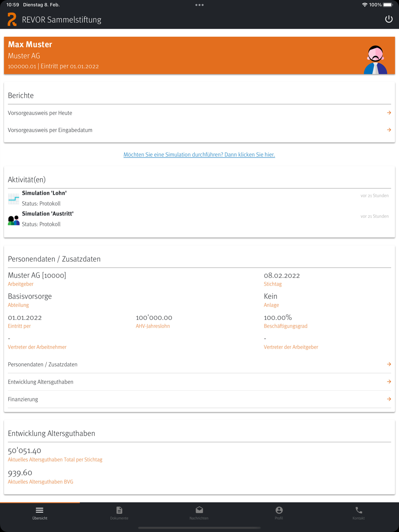Screen dimensions: 399x532
Task: Tap the Berichte section heading
Action: click(21, 95)
